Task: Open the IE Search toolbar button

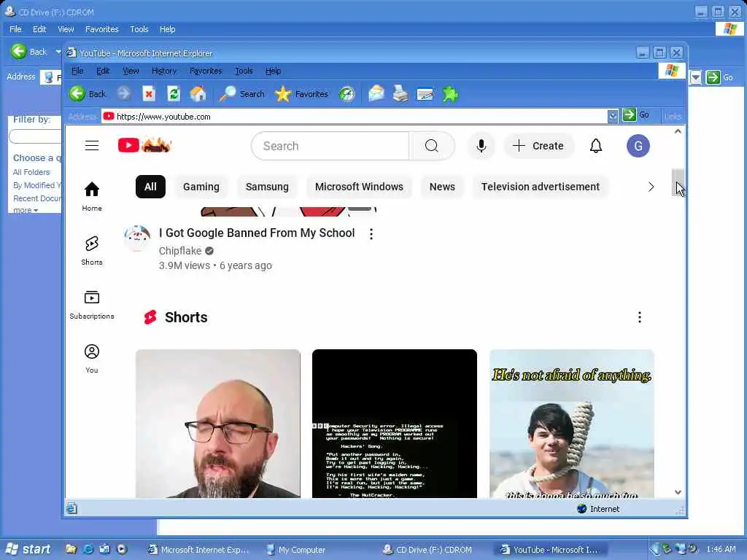Action: pos(241,94)
